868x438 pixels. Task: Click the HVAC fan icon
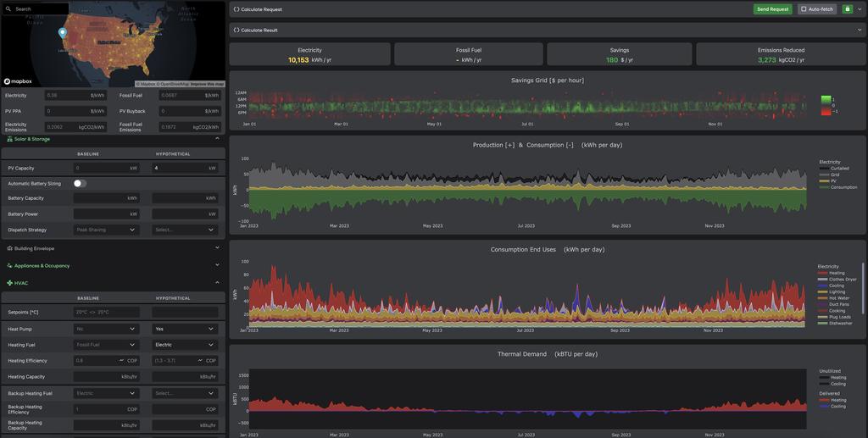[x=9, y=283]
